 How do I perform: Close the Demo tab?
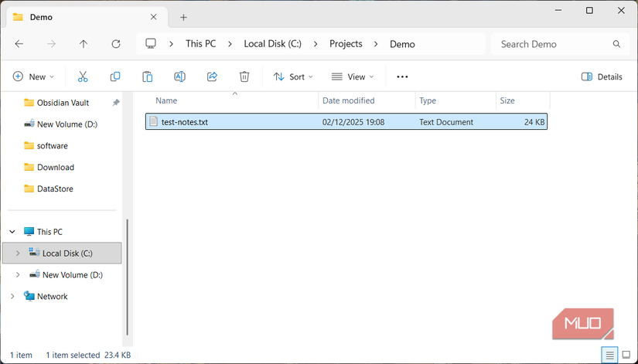pyautogui.click(x=153, y=17)
